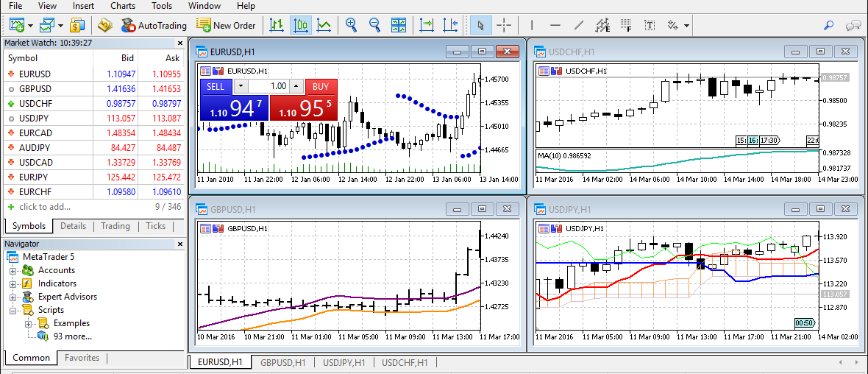Select the USDCHF,H1 bottom chart tab
The height and width of the screenshot is (374, 868).
point(405,362)
